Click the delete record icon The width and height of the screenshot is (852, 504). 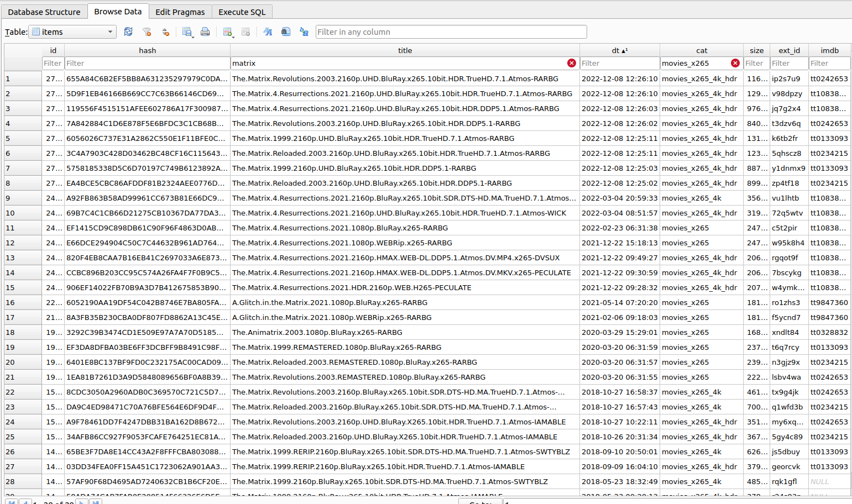point(245,32)
